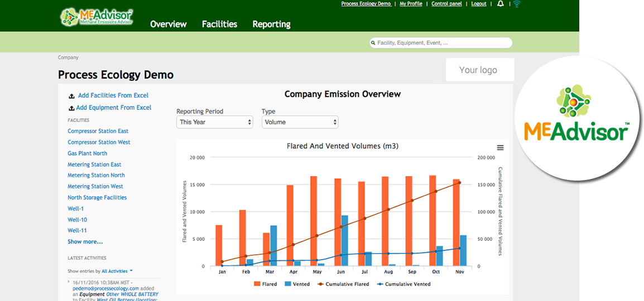The width and height of the screenshot is (644, 301).
Task: Click pedemo@processecology.com activity link
Action: (x=106, y=289)
